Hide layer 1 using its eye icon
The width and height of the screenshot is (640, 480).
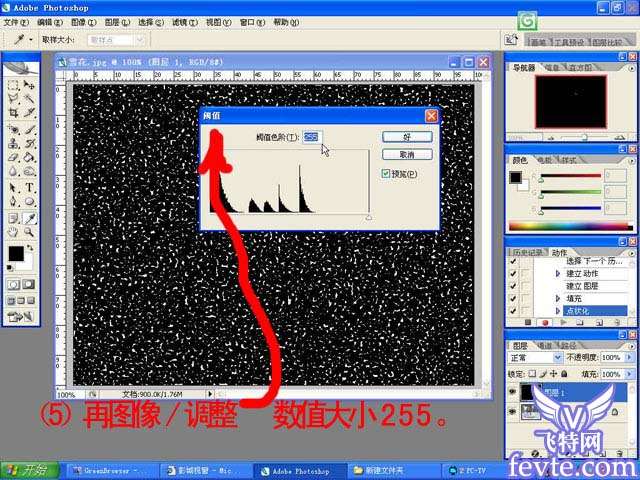(x=514, y=391)
